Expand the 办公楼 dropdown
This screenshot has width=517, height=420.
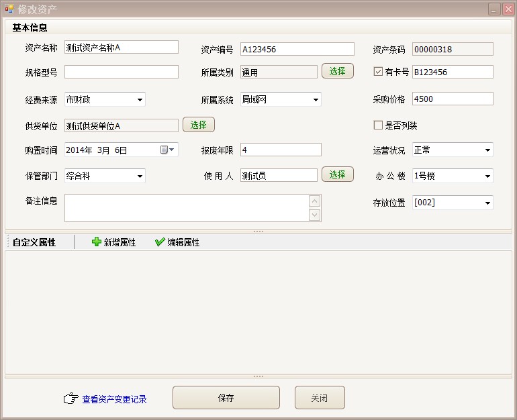pyautogui.click(x=487, y=176)
